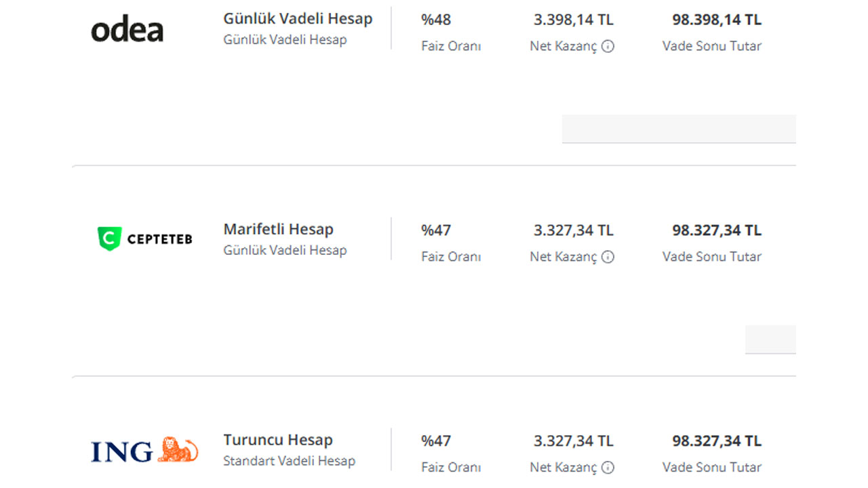The width and height of the screenshot is (868, 488).
Task: Click the small gray button under CEPTETEB offer
Action: pyautogui.click(x=770, y=339)
